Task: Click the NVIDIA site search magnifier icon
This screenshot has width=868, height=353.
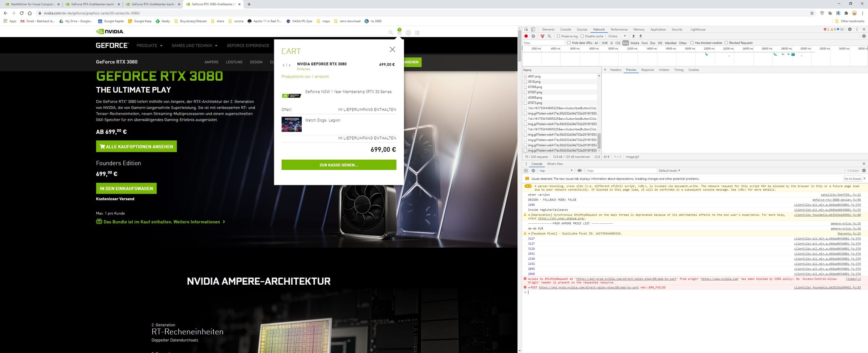Action: click(391, 33)
